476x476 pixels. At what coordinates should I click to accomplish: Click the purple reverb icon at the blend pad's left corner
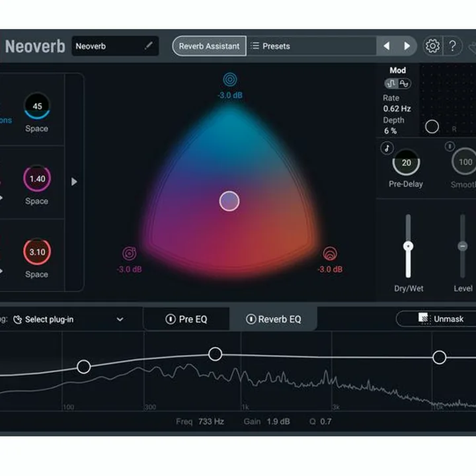(x=129, y=253)
